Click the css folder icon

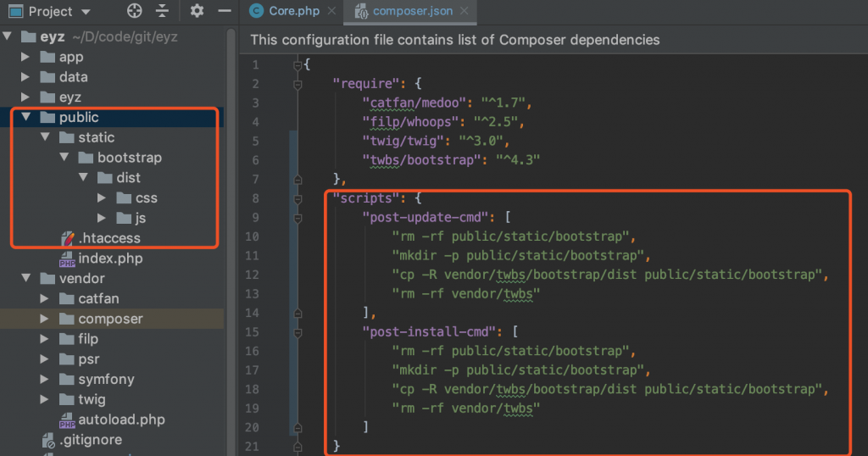click(x=124, y=197)
